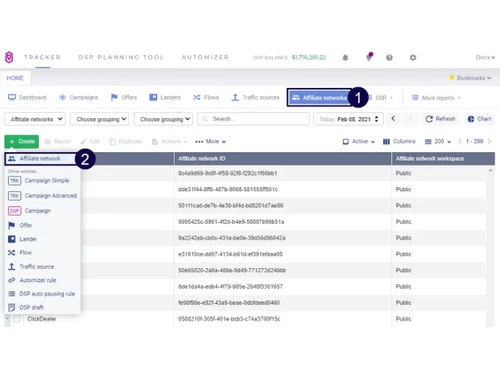Select the ClickDealer network name
Image resolution: width=500 pixels, height=375 pixels.
pos(42,319)
